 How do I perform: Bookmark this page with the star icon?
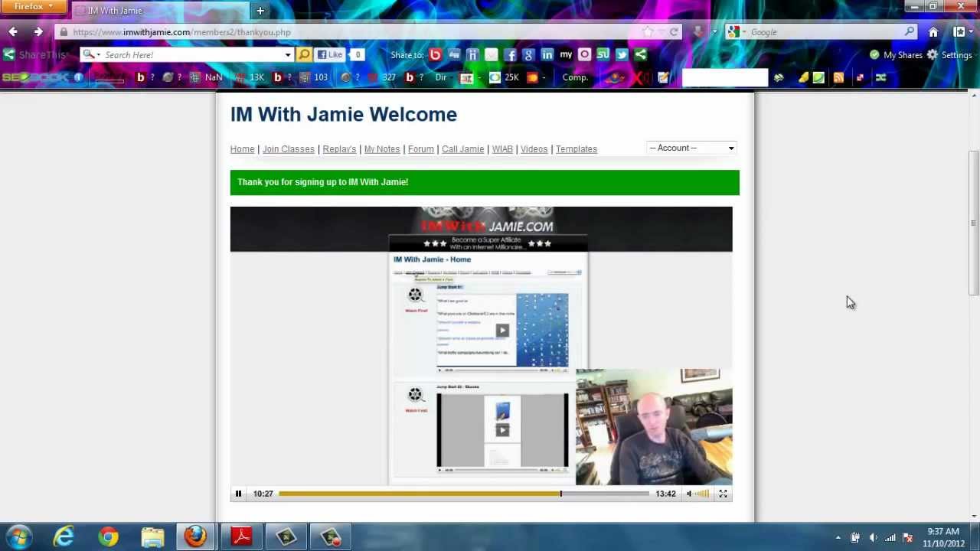tap(648, 32)
